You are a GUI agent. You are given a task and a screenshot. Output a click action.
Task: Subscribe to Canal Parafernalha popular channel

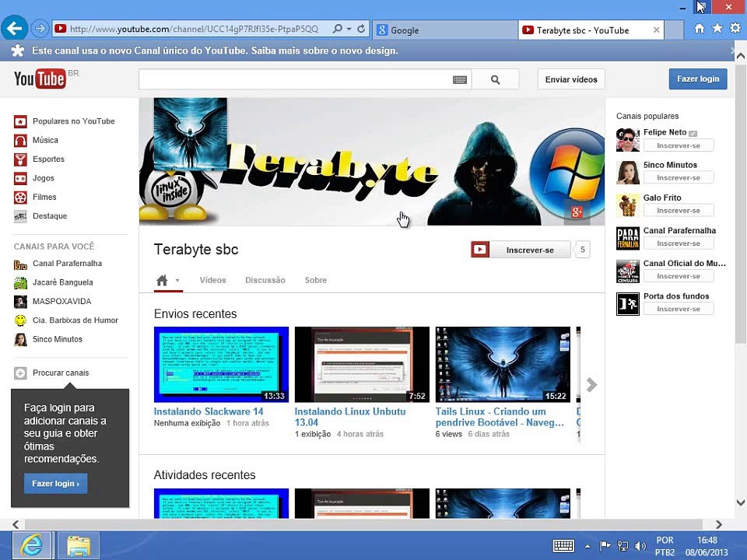pos(679,243)
